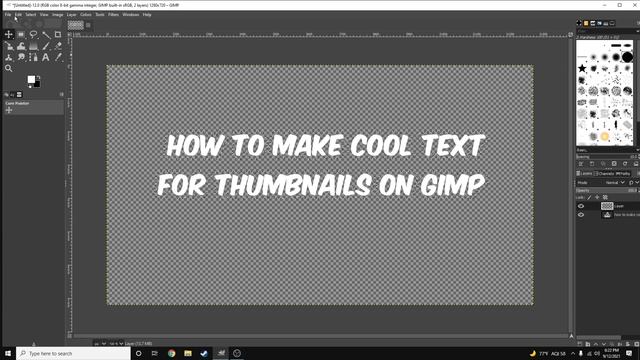Click the black background color swatch
Viewport: 640px width, 360px height.
coord(38,85)
